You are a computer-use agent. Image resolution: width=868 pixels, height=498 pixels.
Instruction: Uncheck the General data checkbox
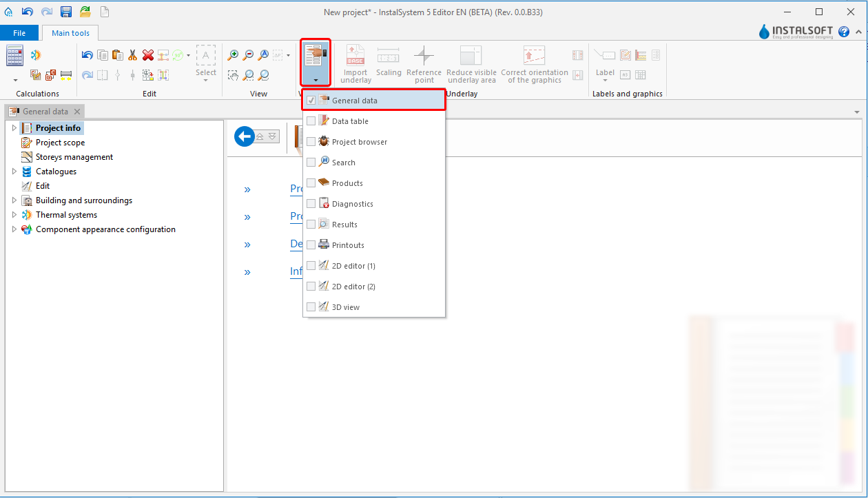(x=311, y=101)
